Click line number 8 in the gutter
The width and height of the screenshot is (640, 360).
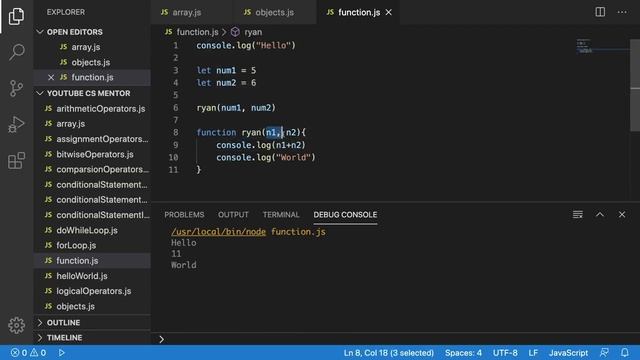tap(176, 132)
